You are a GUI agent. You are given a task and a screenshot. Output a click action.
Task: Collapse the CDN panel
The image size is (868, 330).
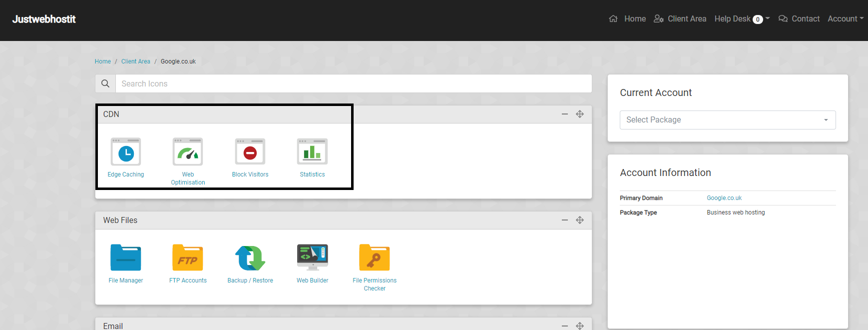point(565,114)
